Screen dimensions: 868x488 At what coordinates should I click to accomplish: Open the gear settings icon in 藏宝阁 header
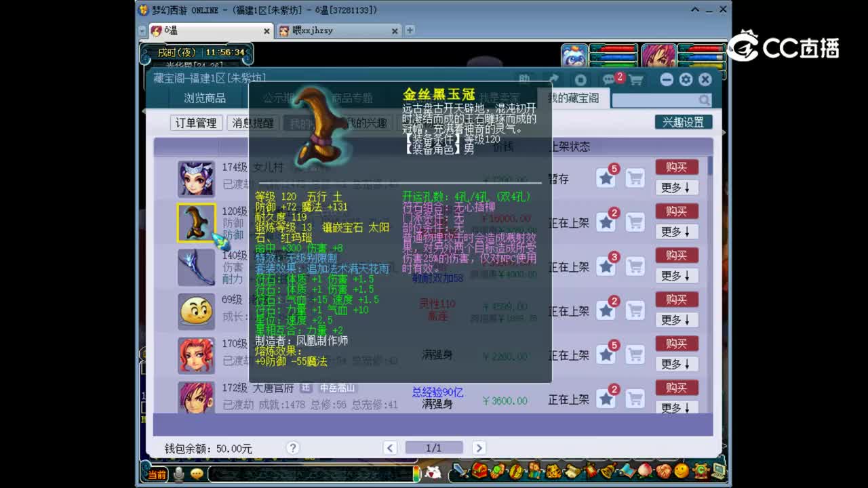pos(686,79)
